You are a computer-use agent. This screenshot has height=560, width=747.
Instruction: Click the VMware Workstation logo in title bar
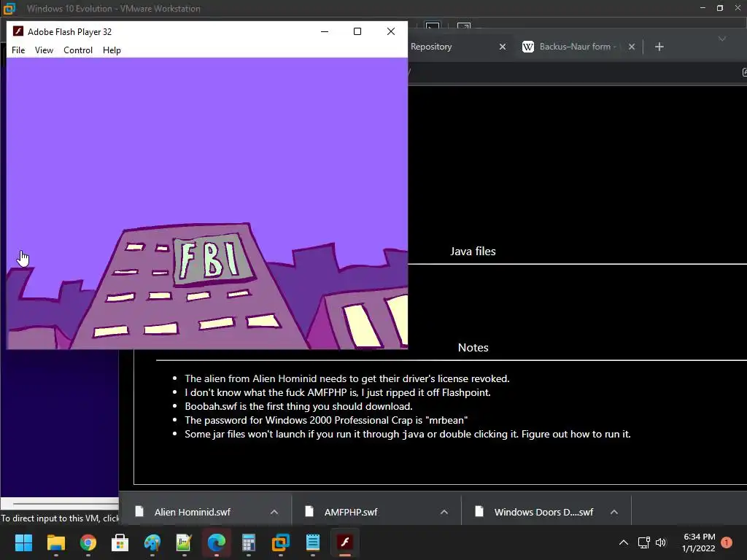9,8
